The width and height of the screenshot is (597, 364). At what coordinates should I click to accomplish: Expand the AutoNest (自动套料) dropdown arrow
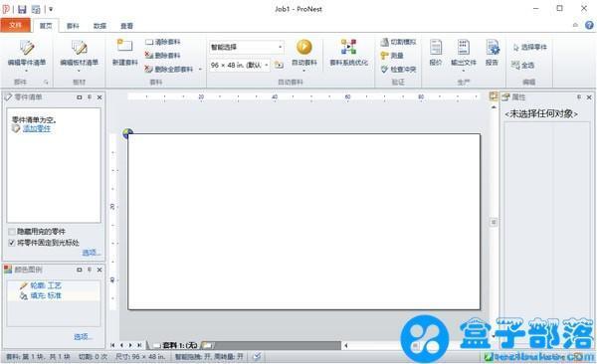click(304, 71)
